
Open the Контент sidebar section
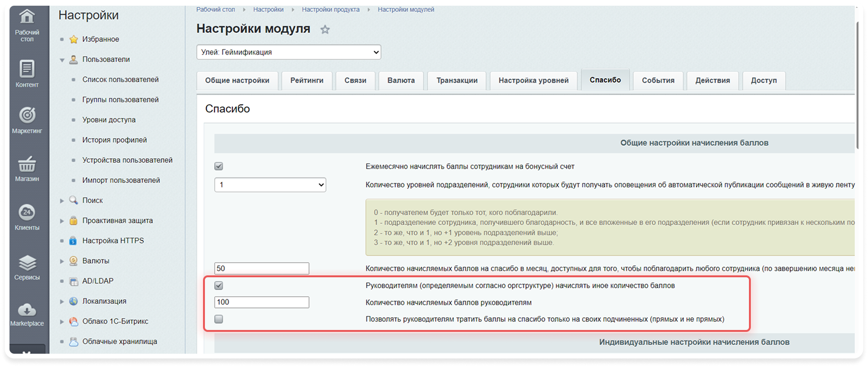27,74
